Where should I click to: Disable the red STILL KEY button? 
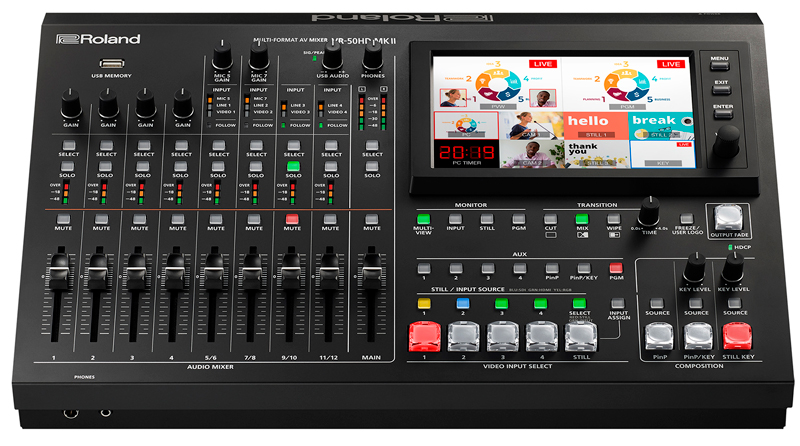point(737,336)
